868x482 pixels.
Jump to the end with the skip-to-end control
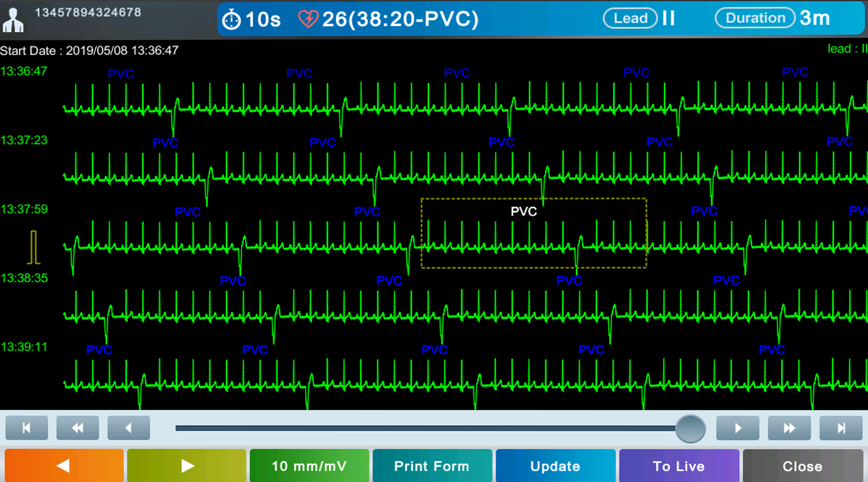(x=840, y=428)
